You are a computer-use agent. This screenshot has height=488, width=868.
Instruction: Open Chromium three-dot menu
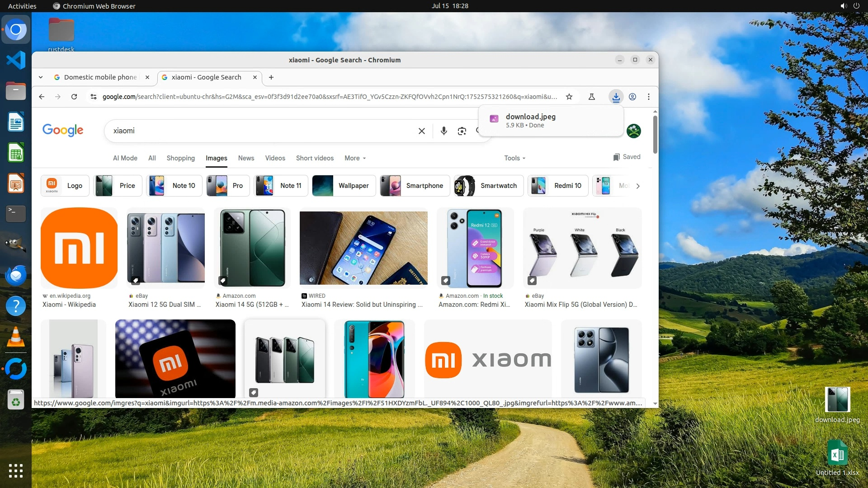click(648, 97)
